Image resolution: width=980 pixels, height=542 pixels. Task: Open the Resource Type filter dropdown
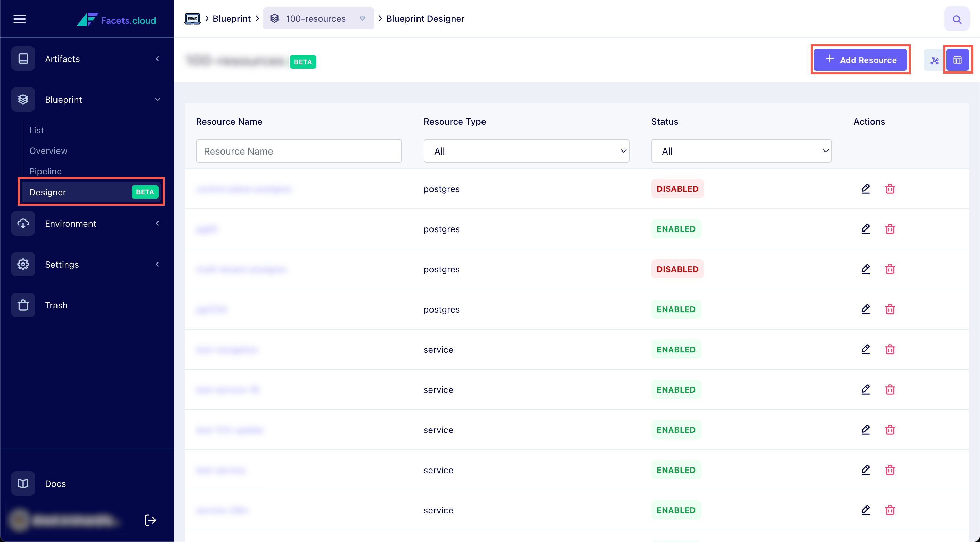point(526,151)
